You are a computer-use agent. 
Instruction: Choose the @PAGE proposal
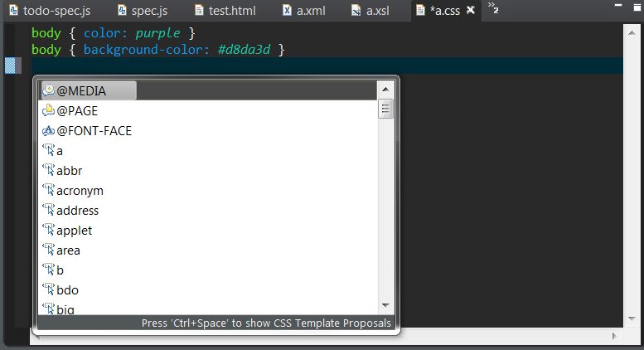(x=207, y=111)
